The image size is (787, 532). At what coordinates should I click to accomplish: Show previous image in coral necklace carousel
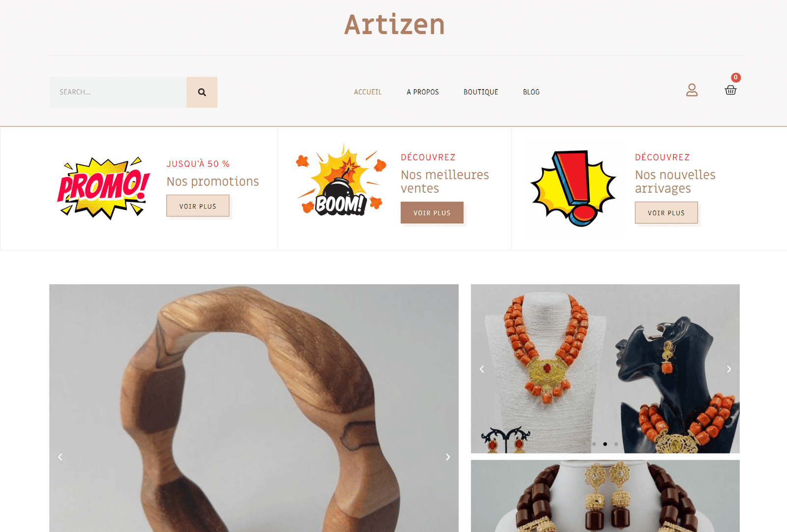482,369
